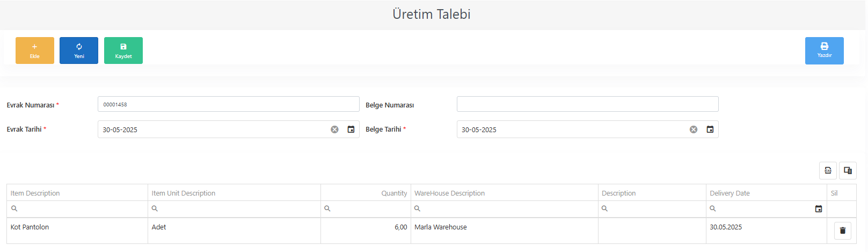Save with the Kaydet button

pyautogui.click(x=123, y=51)
